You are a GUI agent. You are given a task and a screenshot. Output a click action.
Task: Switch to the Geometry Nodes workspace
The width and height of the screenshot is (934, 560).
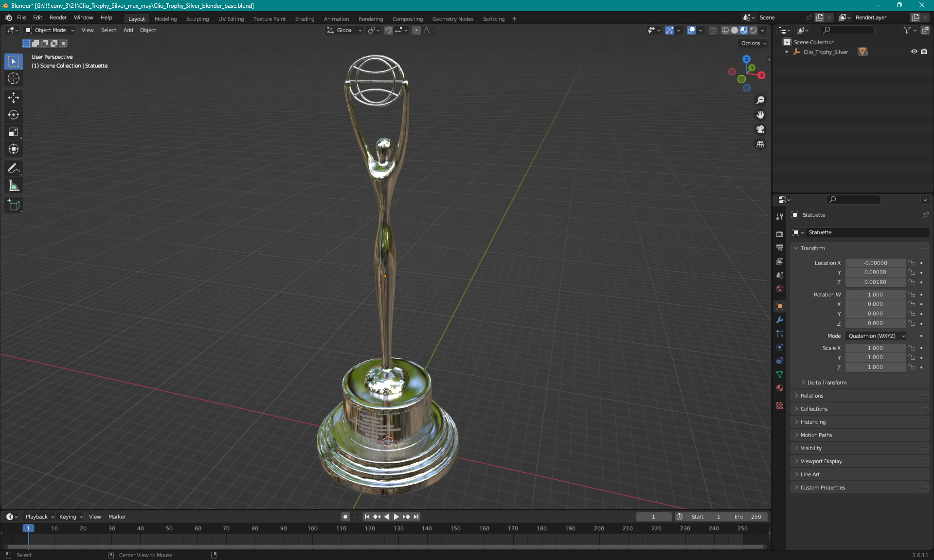pyautogui.click(x=452, y=19)
